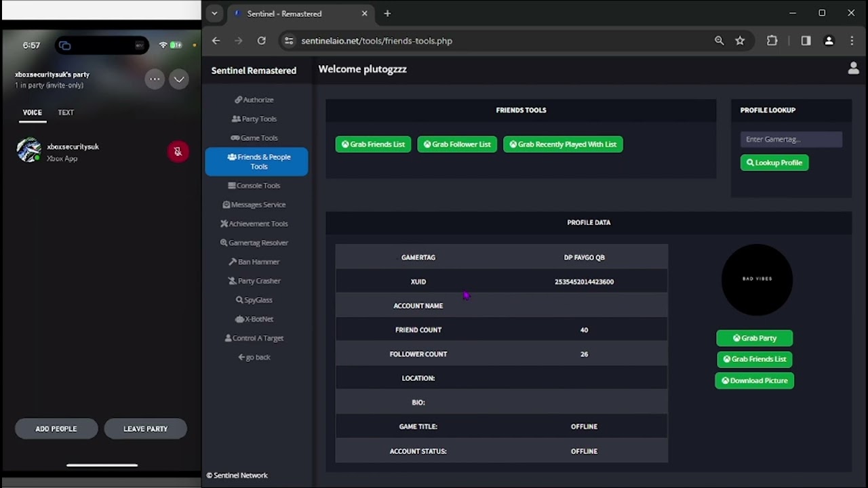Click the BAD VIBES profile picture

point(757,279)
